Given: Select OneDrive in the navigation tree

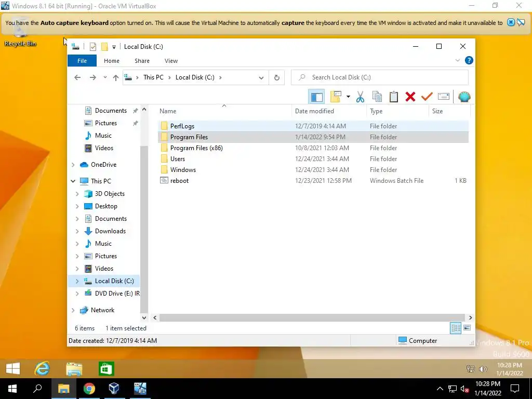Looking at the screenshot, I should (103, 164).
